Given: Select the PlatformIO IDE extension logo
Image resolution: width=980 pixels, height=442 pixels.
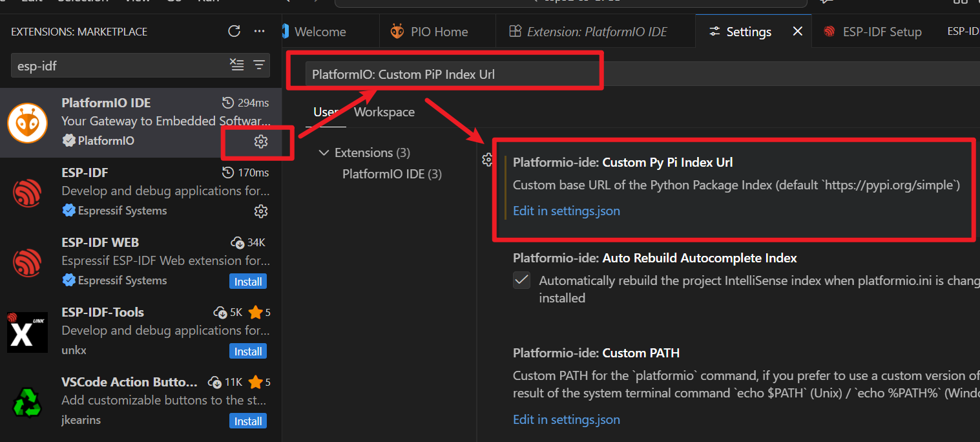Looking at the screenshot, I should point(27,123).
